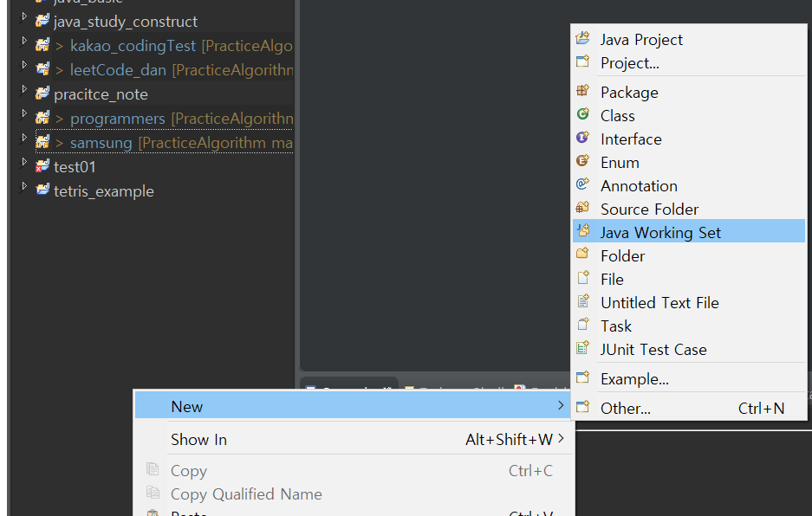This screenshot has height=516, width=812.
Task: Create a new Annotation
Action: click(639, 185)
